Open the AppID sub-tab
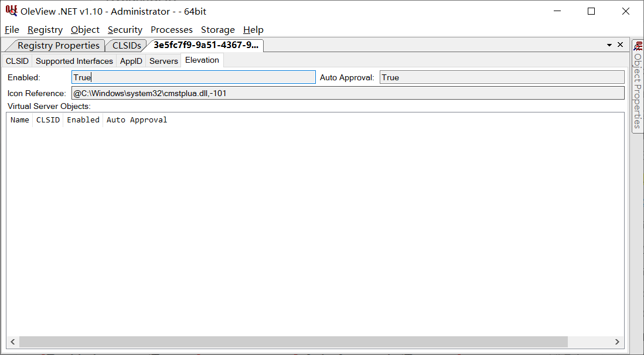 (x=131, y=61)
